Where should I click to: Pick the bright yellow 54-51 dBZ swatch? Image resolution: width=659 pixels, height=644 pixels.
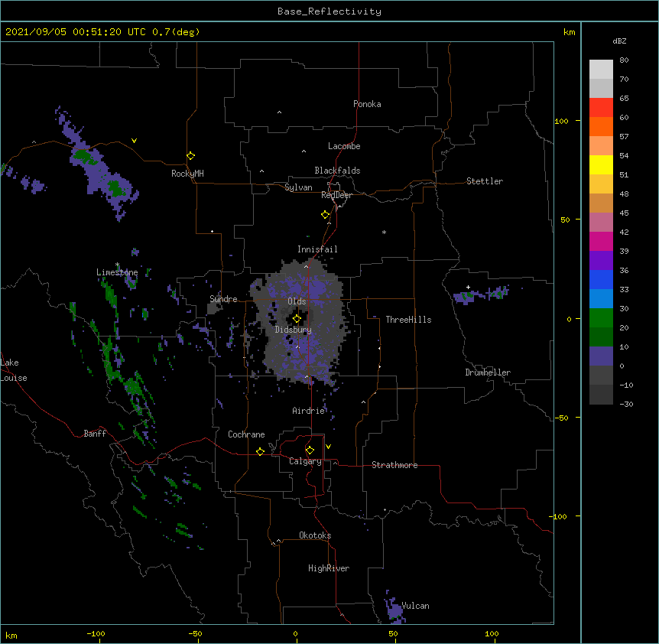[x=601, y=164]
